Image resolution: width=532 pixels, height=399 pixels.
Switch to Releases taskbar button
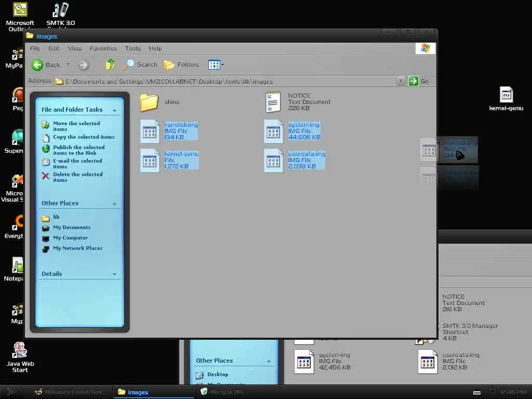pos(71,392)
